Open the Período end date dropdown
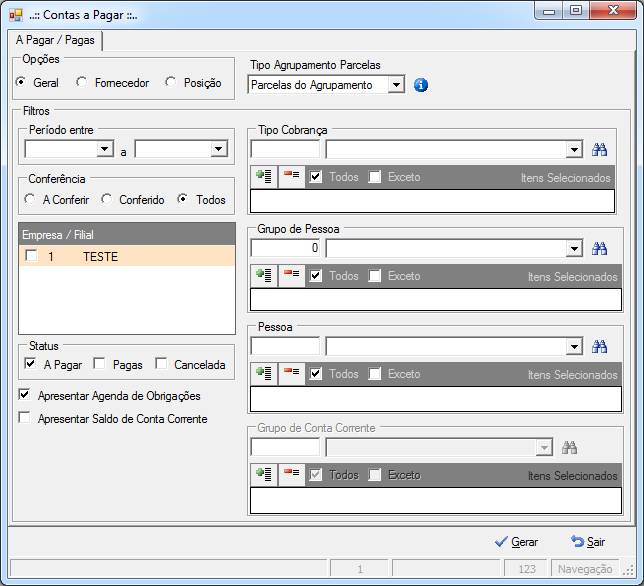Screen dimensions: 644x586 (x=219, y=149)
